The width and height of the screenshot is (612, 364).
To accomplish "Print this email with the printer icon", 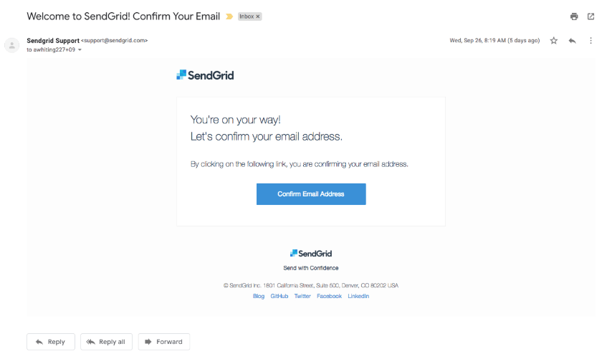I will click(x=574, y=16).
